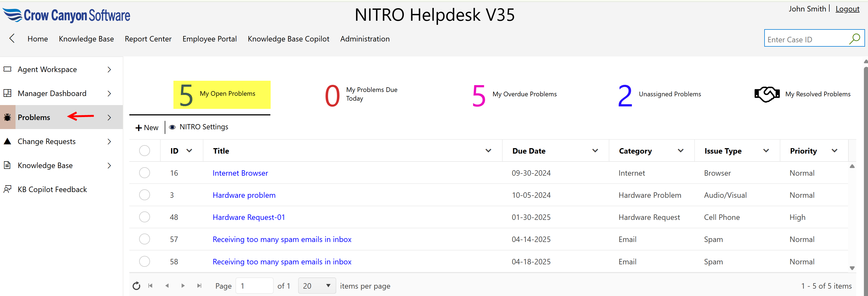Image resolution: width=868 pixels, height=296 pixels.
Task: Click the refresh icon in pager
Action: coord(136,286)
